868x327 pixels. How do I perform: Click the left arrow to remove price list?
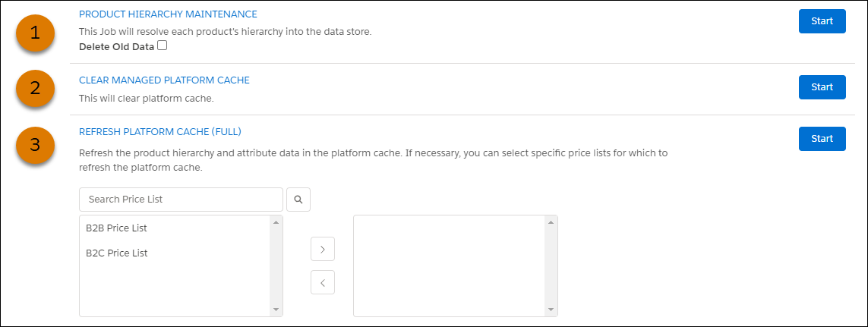(323, 283)
